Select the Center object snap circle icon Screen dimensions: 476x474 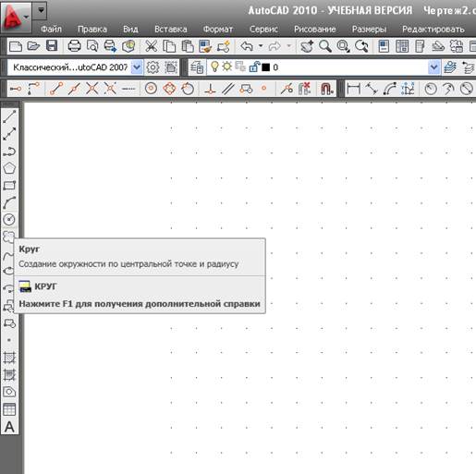(x=151, y=89)
